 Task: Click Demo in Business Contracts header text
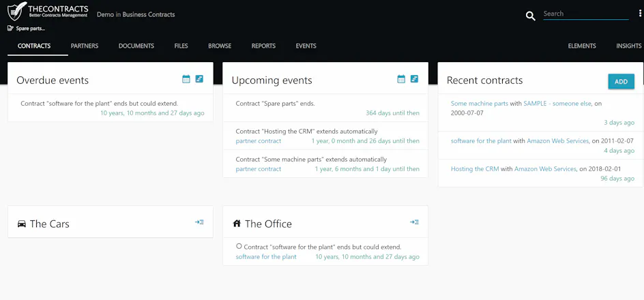(x=136, y=14)
